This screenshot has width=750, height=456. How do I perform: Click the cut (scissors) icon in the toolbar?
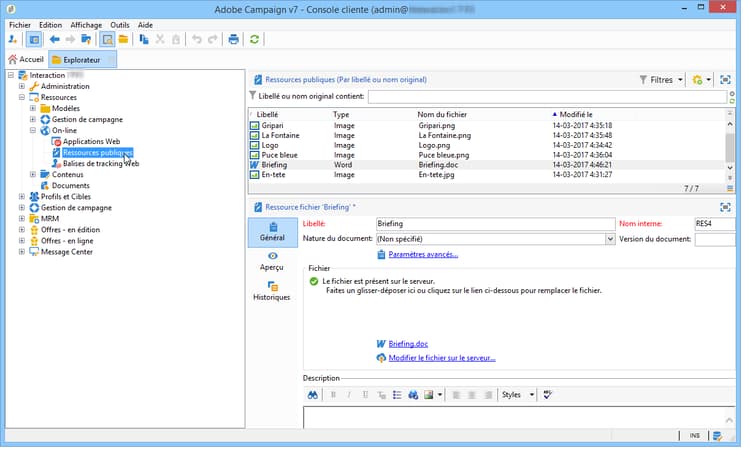point(160,40)
